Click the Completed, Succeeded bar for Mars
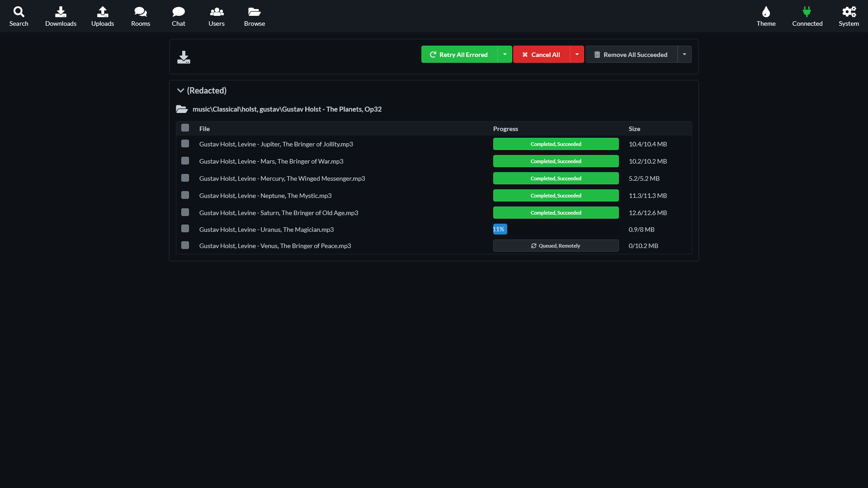Image resolution: width=868 pixels, height=488 pixels. [x=556, y=161]
